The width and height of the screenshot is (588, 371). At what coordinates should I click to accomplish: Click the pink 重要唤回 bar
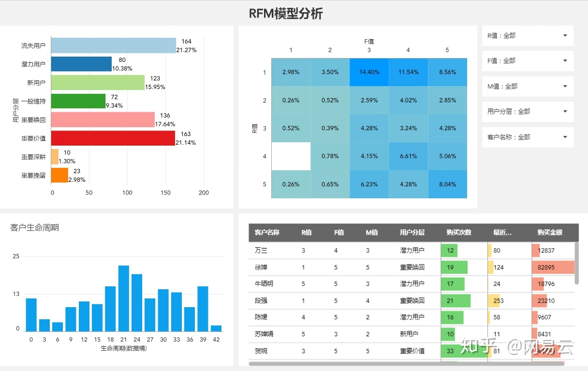tap(104, 119)
